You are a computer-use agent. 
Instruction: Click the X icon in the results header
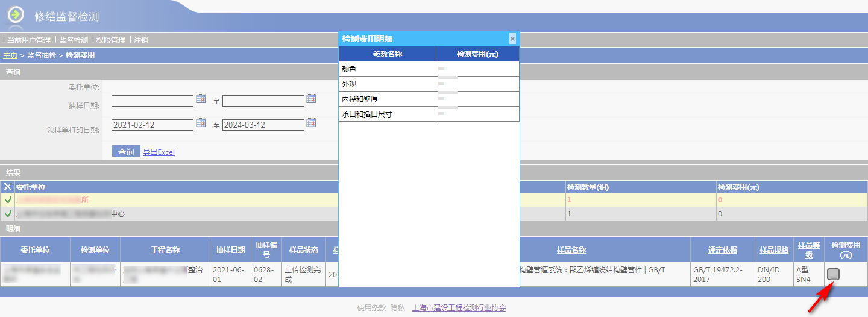[x=8, y=187]
